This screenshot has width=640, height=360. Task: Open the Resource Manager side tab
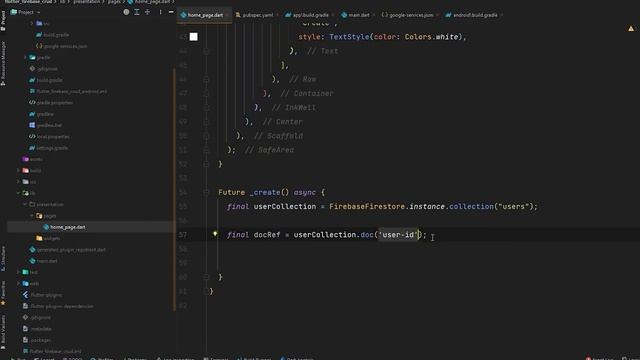click(x=3, y=62)
